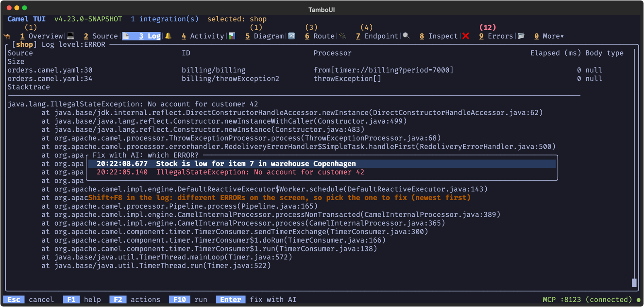
Task: Pick the 'No account for customer 42' error
Action: coord(322,172)
